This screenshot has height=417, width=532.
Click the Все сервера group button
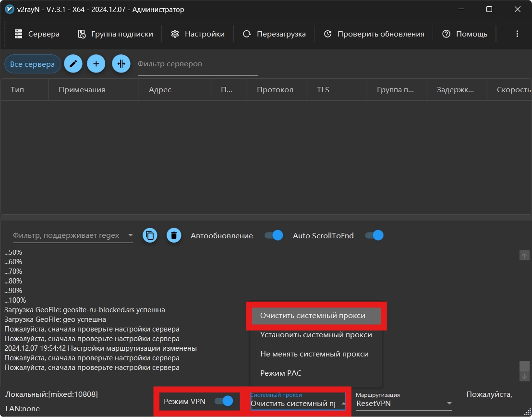pos(33,64)
